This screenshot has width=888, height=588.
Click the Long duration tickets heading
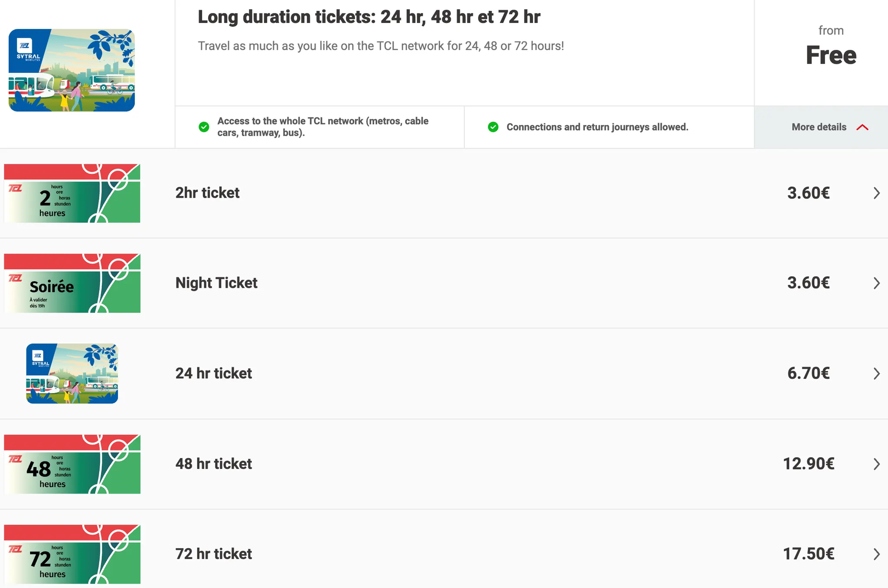click(x=369, y=17)
